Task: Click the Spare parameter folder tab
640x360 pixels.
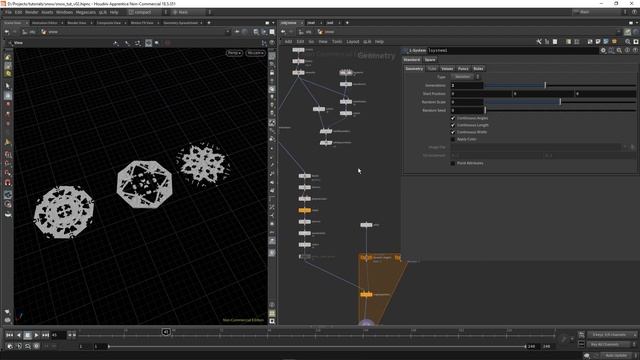Action: pyautogui.click(x=430, y=60)
